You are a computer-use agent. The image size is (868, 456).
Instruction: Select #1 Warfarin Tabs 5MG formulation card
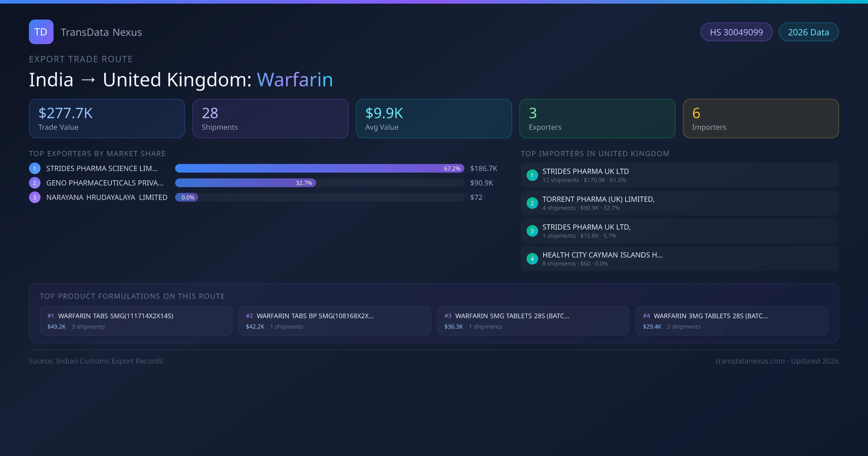136,321
